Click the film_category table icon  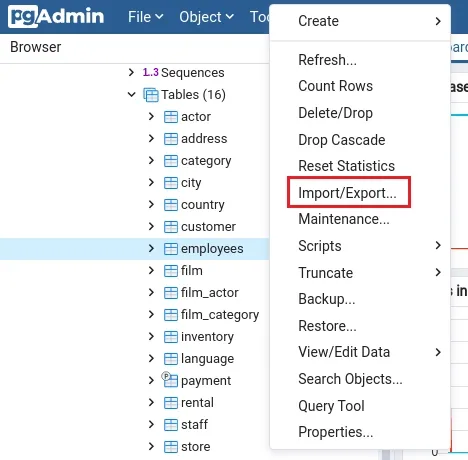[x=171, y=315]
